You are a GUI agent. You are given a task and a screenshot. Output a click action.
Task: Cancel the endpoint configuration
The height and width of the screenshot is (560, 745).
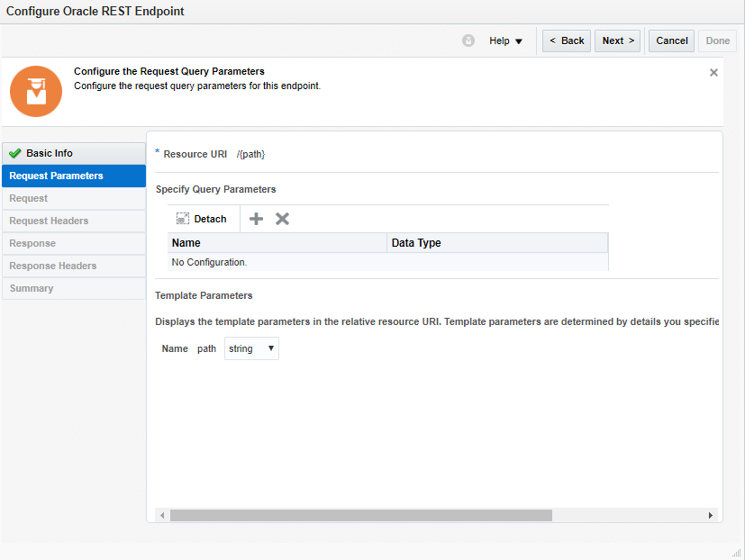pos(671,41)
